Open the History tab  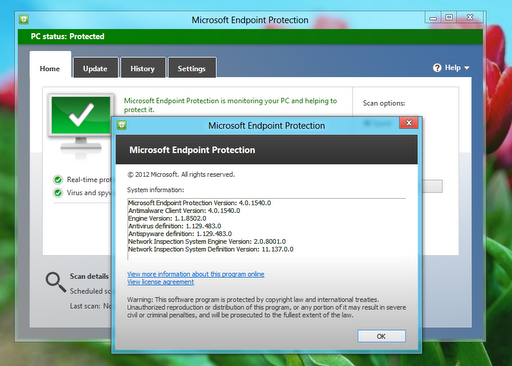point(143,68)
